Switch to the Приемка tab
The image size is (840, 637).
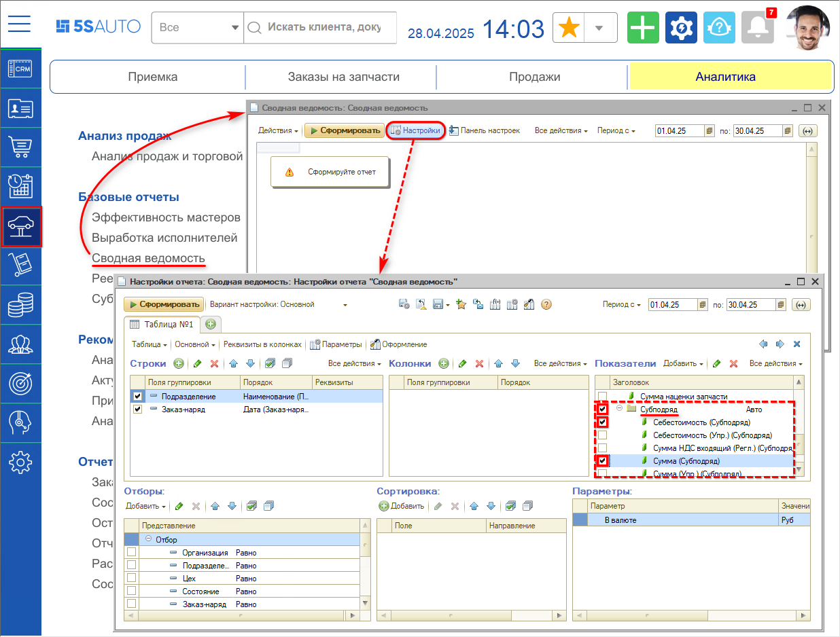(x=153, y=77)
